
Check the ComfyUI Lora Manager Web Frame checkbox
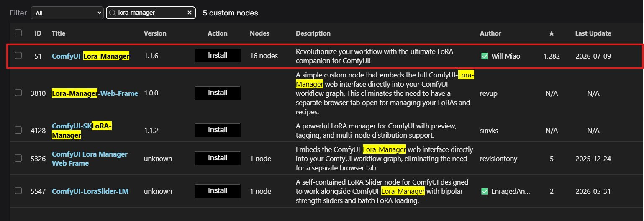(18, 158)
